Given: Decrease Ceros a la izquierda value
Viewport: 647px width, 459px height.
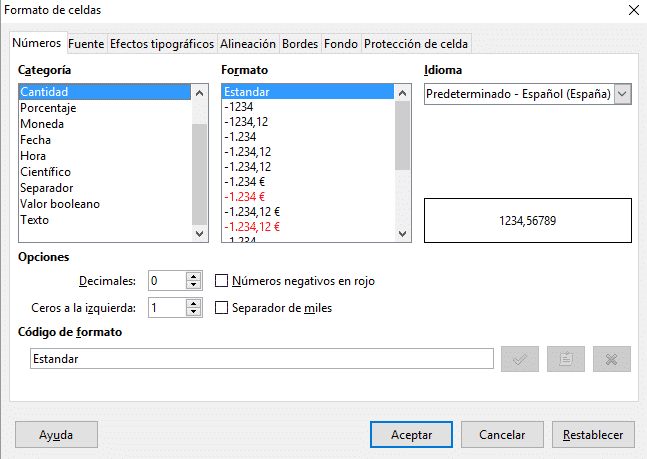Looking at the screenshot, I should (193, 312).
